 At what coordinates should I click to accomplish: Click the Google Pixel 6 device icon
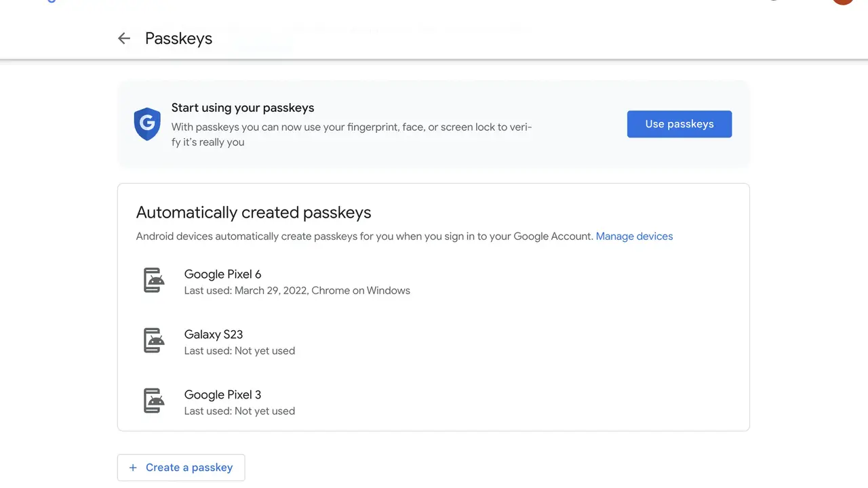(154, 281)
